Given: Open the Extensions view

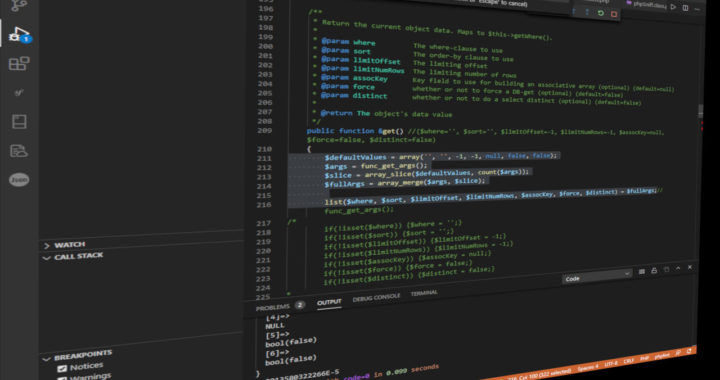Looking at the screenshot, I should (x=19, y=63).
